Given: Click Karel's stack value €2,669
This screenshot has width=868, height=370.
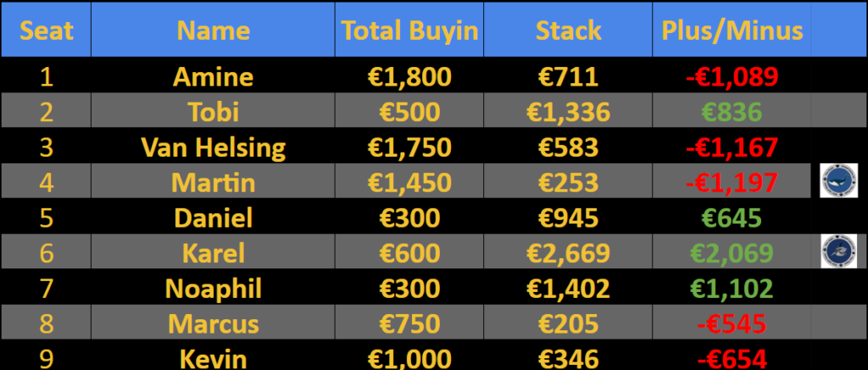Looking at the screenshot, I should tap(568, 253).
